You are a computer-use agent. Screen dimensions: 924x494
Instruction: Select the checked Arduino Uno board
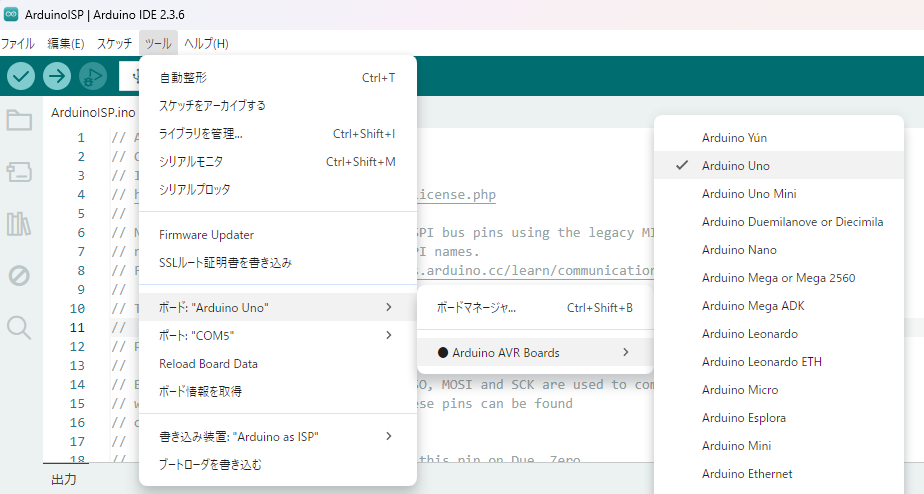click(736, 166)
